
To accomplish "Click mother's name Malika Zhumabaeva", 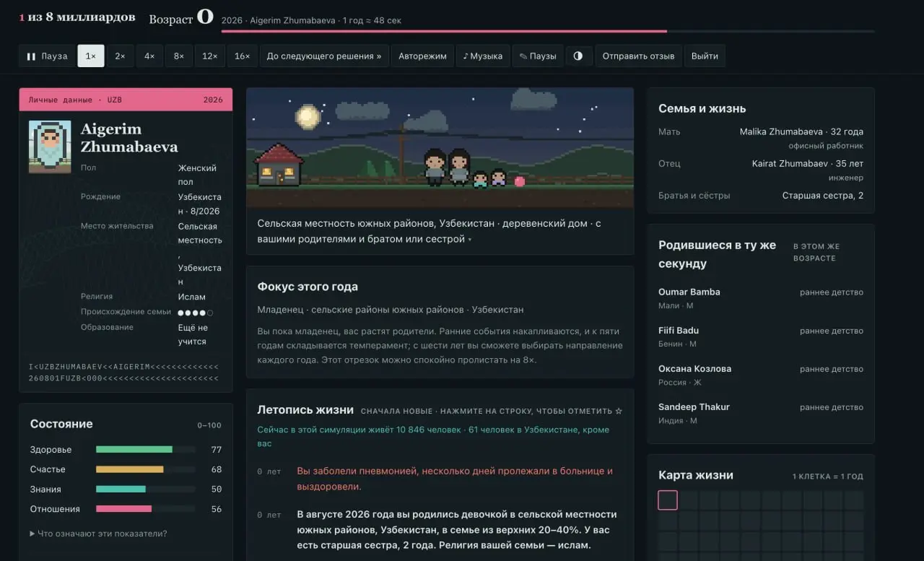I will [781, 132].
